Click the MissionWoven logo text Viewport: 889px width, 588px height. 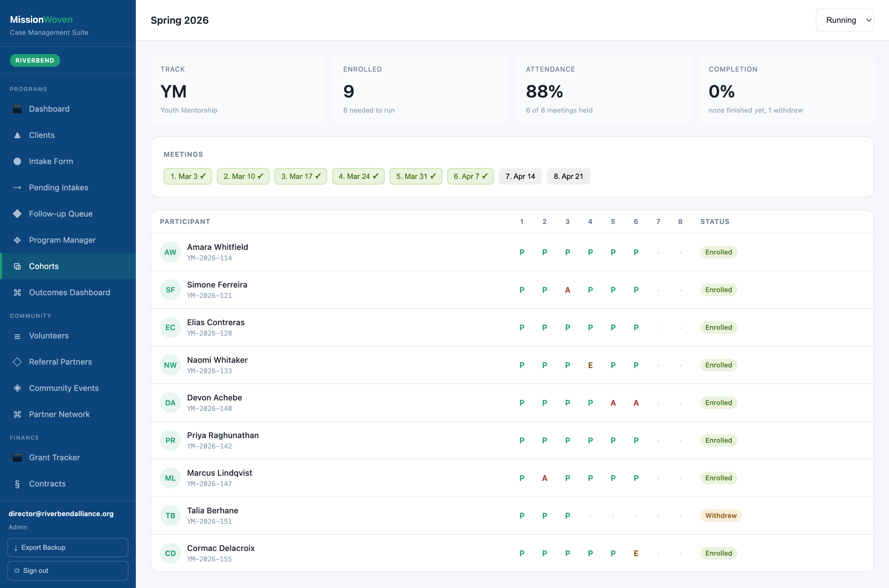point(41,19)
